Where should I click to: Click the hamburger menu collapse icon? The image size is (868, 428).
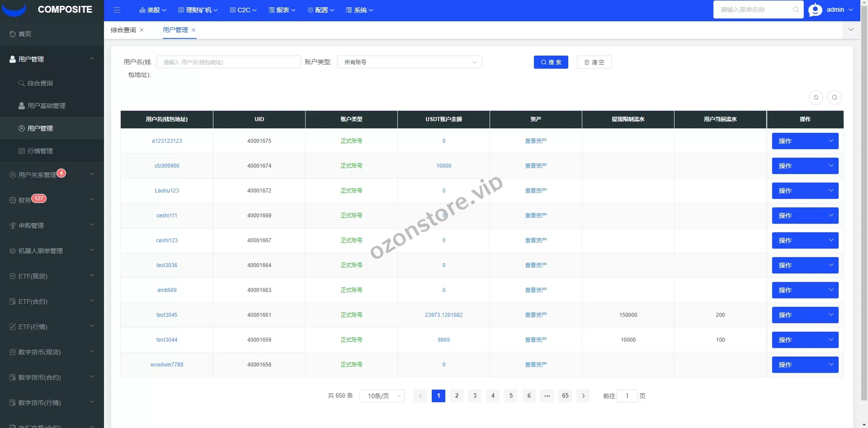pos(117,10)
